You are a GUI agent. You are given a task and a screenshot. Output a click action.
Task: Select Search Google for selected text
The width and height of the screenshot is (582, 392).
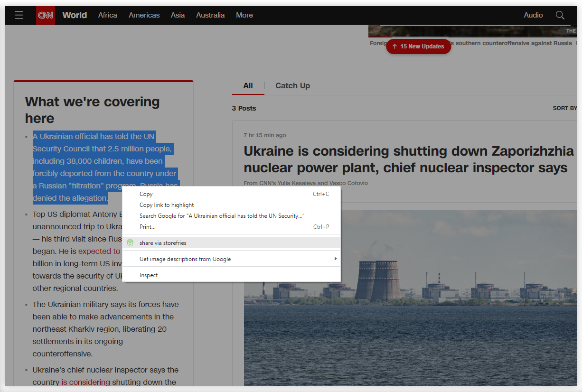(x=222, y=215)
